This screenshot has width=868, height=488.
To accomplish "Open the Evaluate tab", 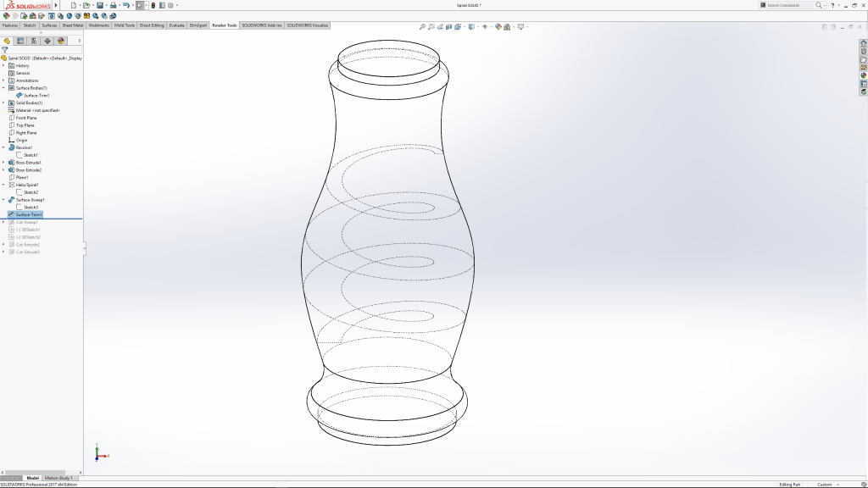I will click(x=176, y=25).
